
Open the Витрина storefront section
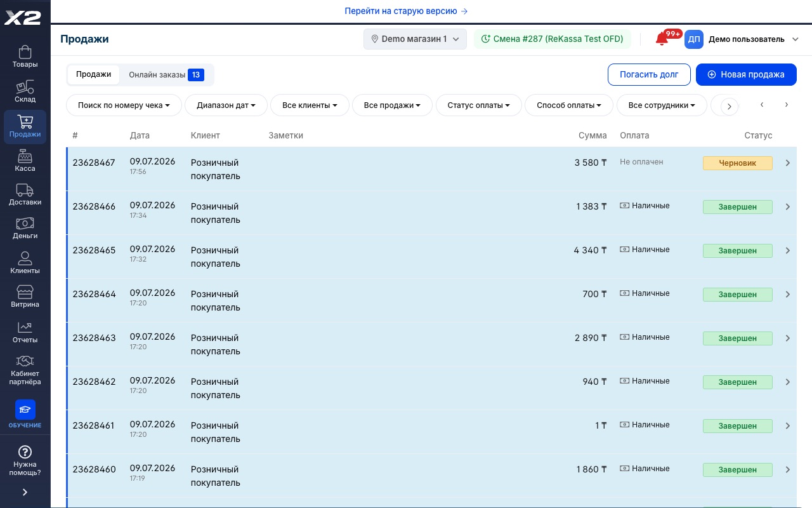point(25,297)
